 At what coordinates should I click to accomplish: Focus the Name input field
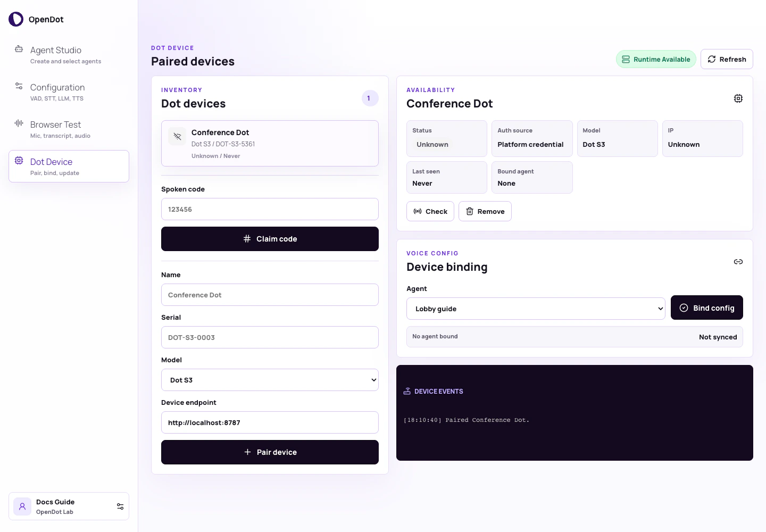pos(270,295)
